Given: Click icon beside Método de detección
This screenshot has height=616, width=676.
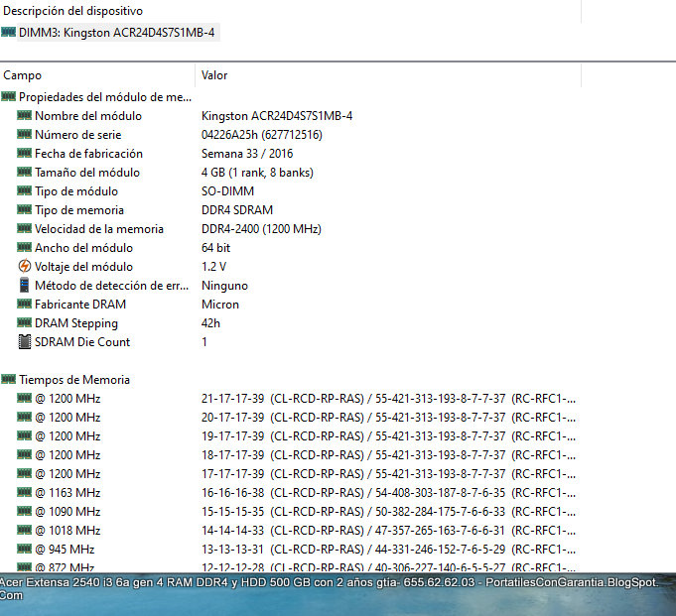Looking at the screenshot, I should point(25,285).
